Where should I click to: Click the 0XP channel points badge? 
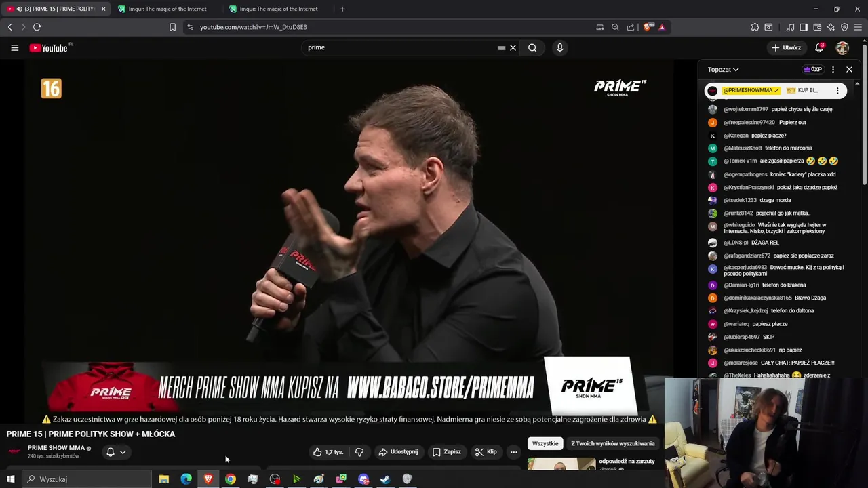(812, 69)
